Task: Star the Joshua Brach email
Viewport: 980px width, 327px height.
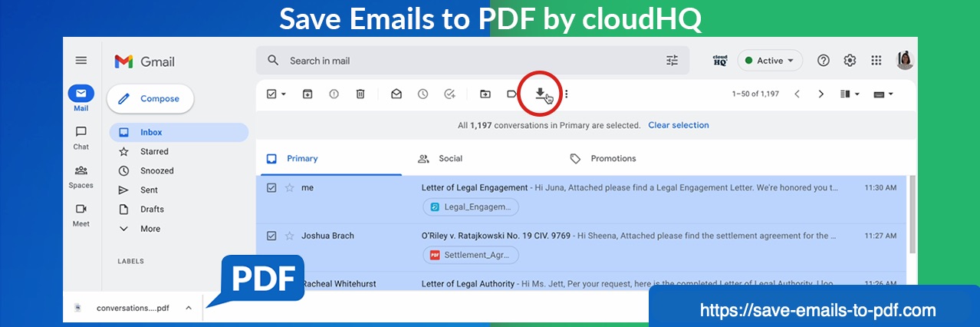Action: tap(290, 236)
